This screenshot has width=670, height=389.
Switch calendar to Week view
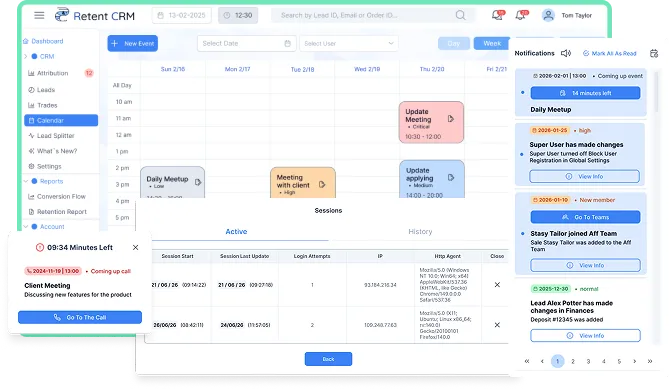(x=492, y=44)
